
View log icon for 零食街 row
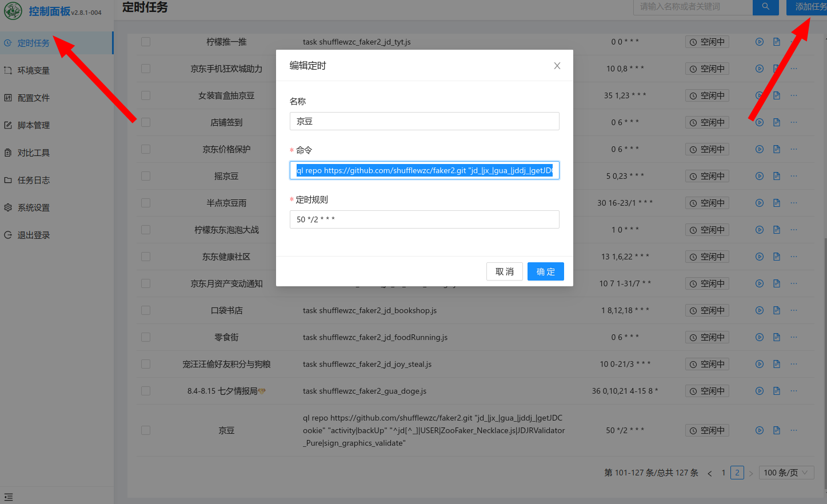[777, 337]
